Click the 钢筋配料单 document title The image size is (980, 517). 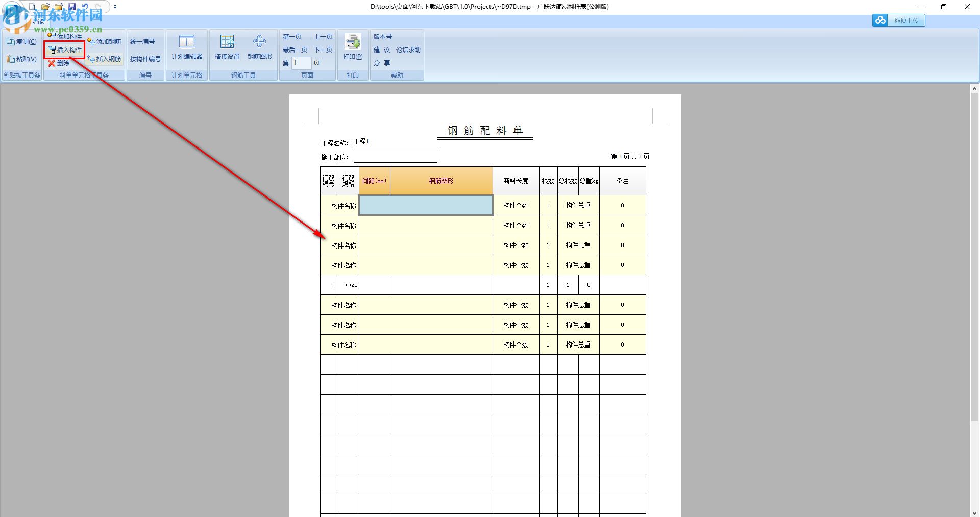point(485,131)
